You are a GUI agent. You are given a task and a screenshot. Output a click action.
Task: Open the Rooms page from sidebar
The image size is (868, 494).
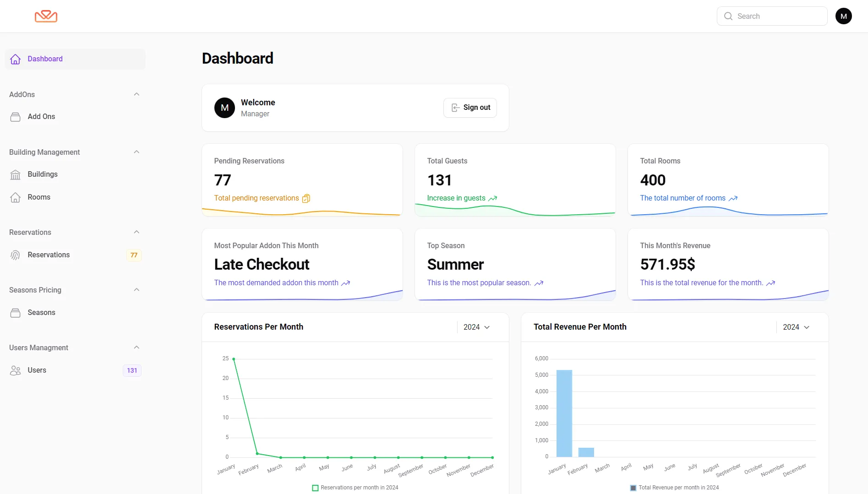(39, 197)
